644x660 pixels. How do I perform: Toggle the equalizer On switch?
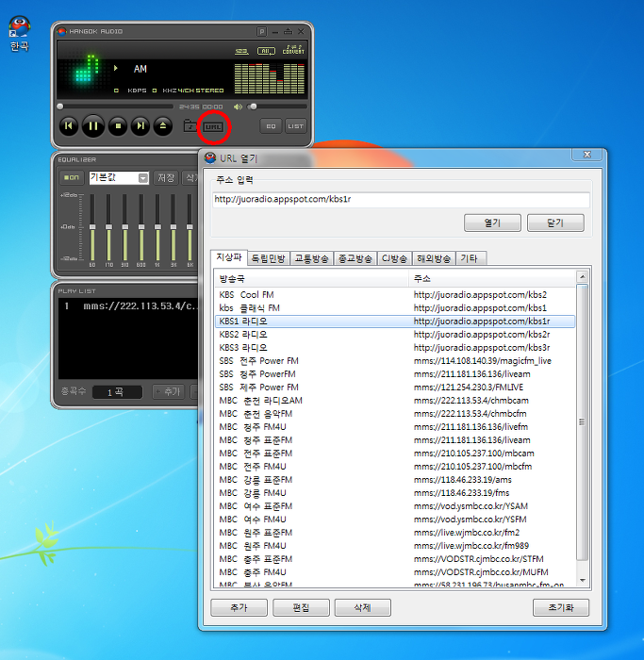tap(72, 177)
